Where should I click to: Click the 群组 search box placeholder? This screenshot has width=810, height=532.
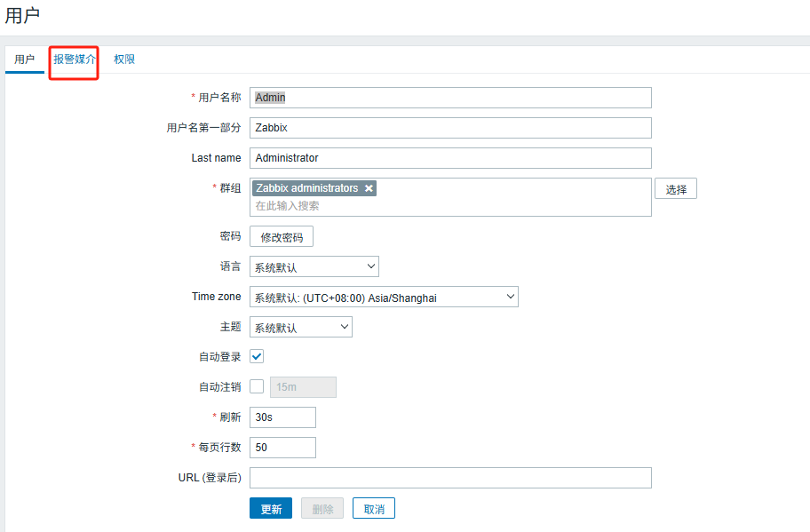pos(287,206)
